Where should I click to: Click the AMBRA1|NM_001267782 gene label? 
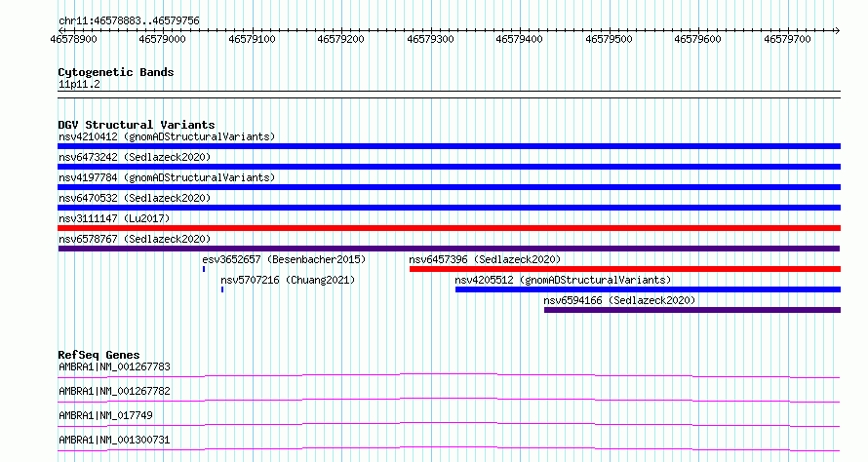pyautogui.click(x=114, y=391)
